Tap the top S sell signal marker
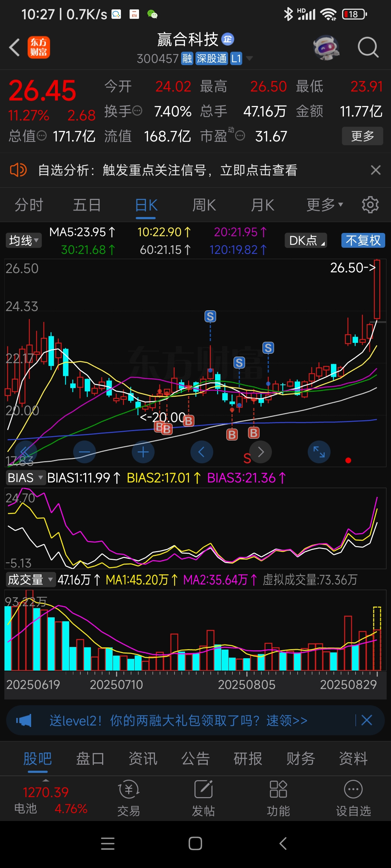 [210, 316]
